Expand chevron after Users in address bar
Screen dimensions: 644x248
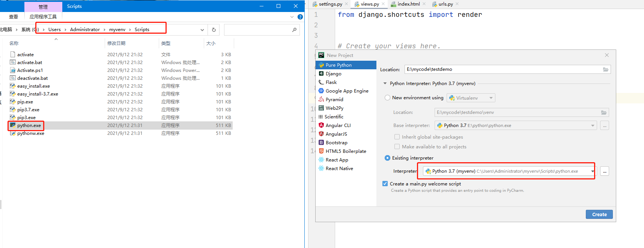(66, 30)
